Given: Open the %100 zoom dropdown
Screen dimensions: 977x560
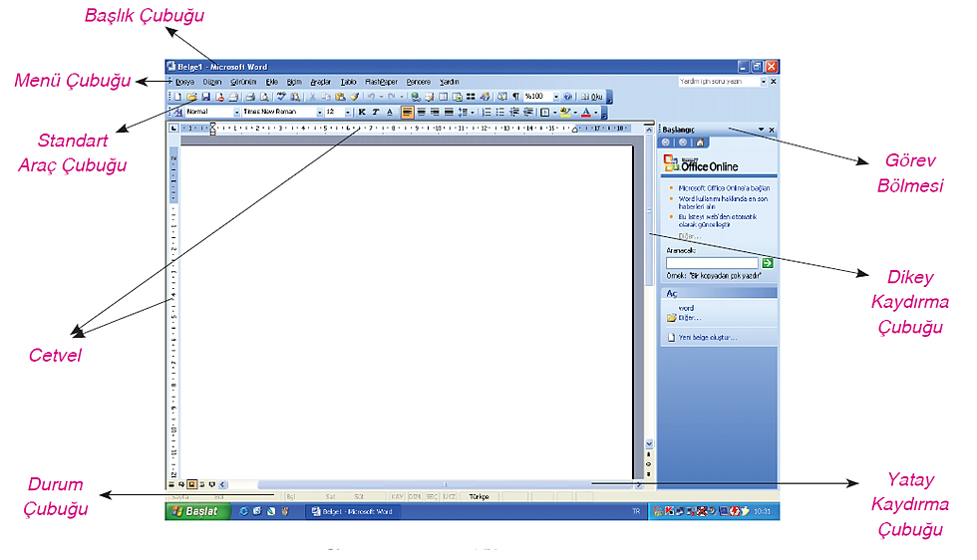Looking at the screenshot, I should coord(556,97).
